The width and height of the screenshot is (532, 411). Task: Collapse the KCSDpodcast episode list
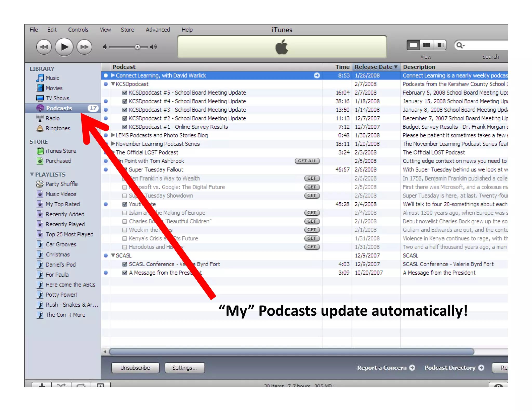pos(113,84)
